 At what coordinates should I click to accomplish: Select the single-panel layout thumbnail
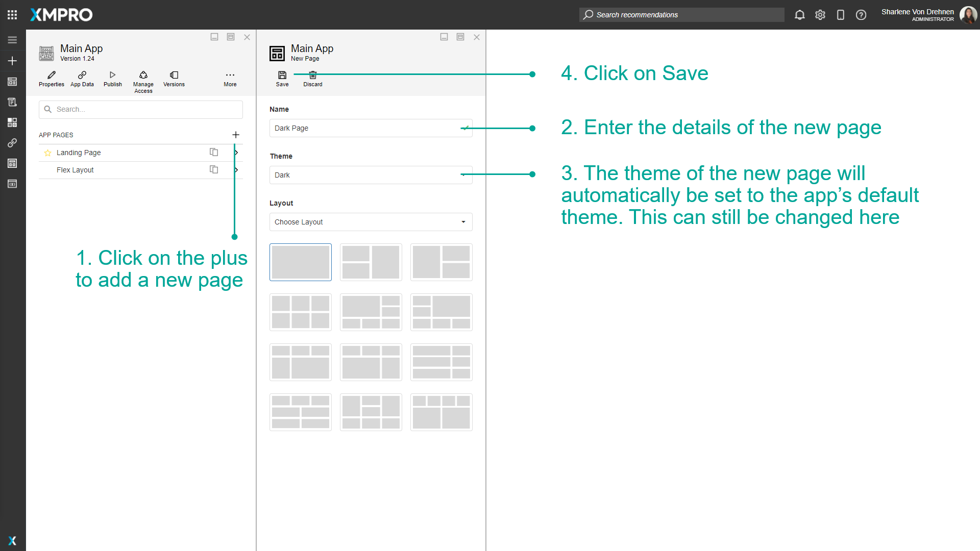pyautogui.click(x=300, y=262)
